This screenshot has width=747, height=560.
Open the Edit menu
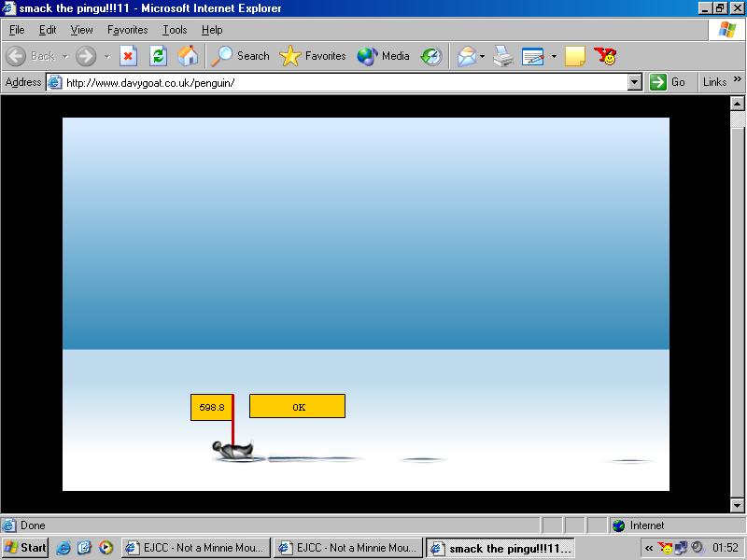click(48, 30)
